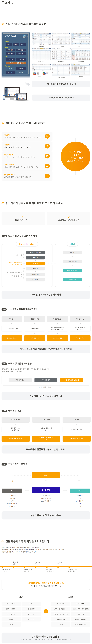Image resolution: width=92 pixels, height=644 pixels.
Task: Click the chevron under the 표준 근로 계약서 box
Action: pyautogui.click(x=46, y=424)
